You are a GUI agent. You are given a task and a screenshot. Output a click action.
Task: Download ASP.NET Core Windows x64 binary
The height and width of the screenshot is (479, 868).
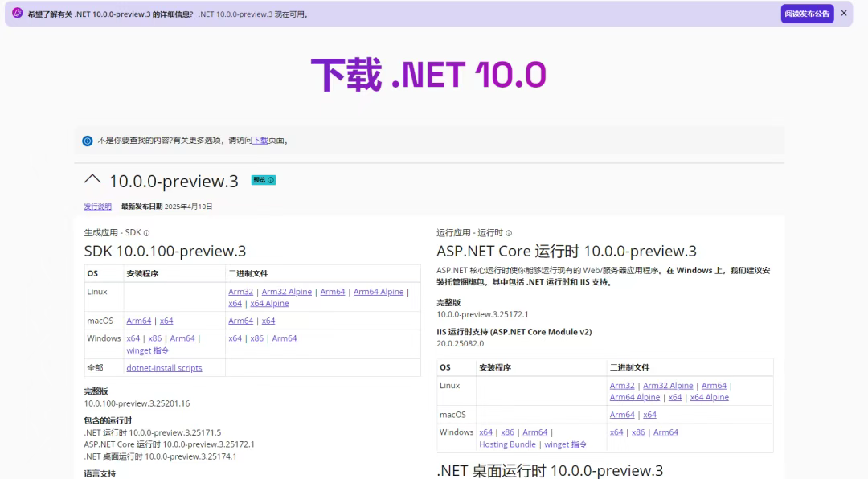coord(616,432)
